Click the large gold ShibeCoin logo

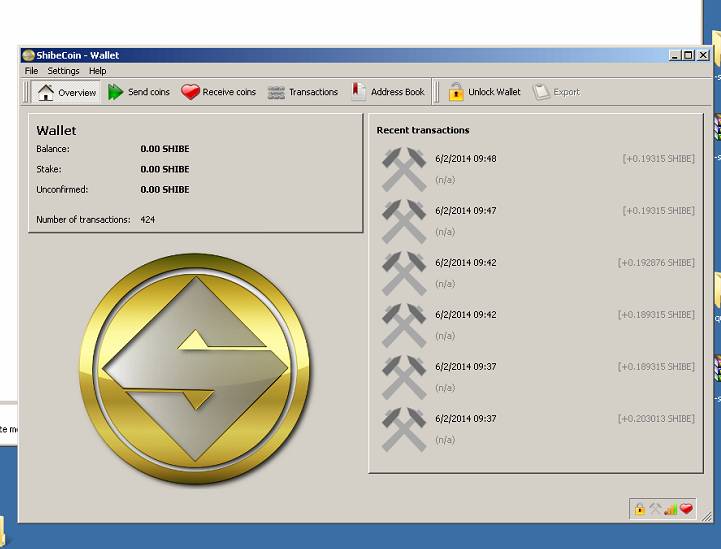click(x=195, y=369)
